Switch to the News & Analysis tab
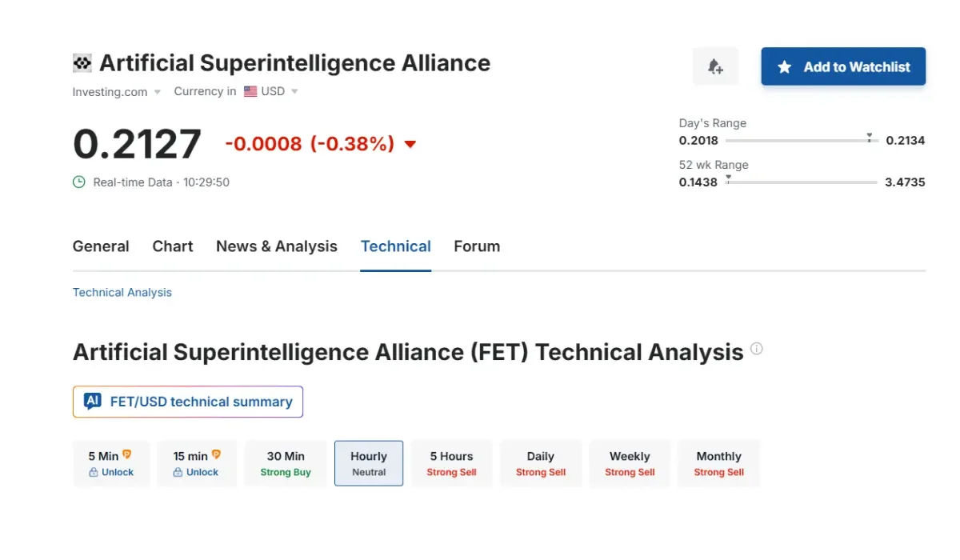Image resolution: width=960 pixels, height=560 pixels. tap(276, 246)
